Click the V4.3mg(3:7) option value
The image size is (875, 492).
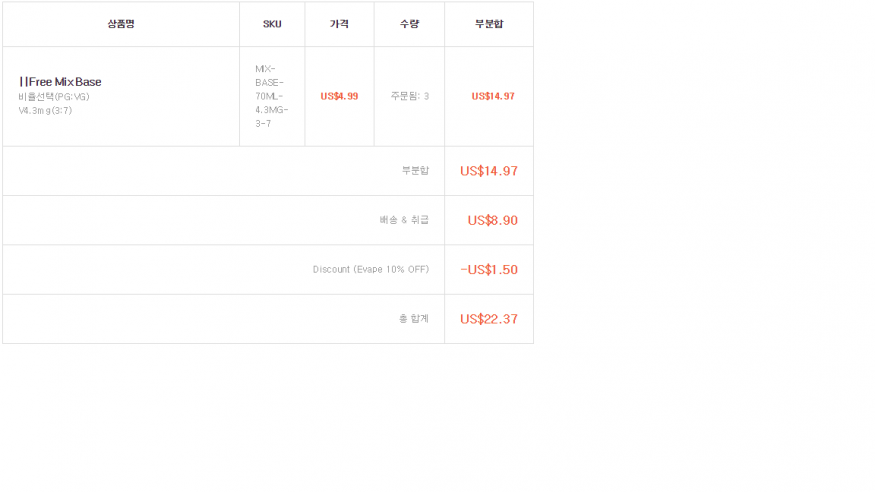point(45,110)
